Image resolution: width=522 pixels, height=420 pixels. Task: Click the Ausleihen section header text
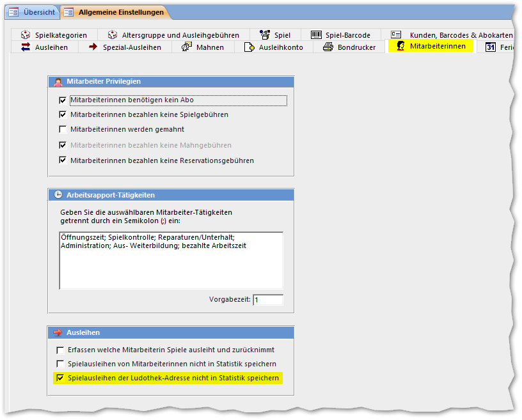83,332
